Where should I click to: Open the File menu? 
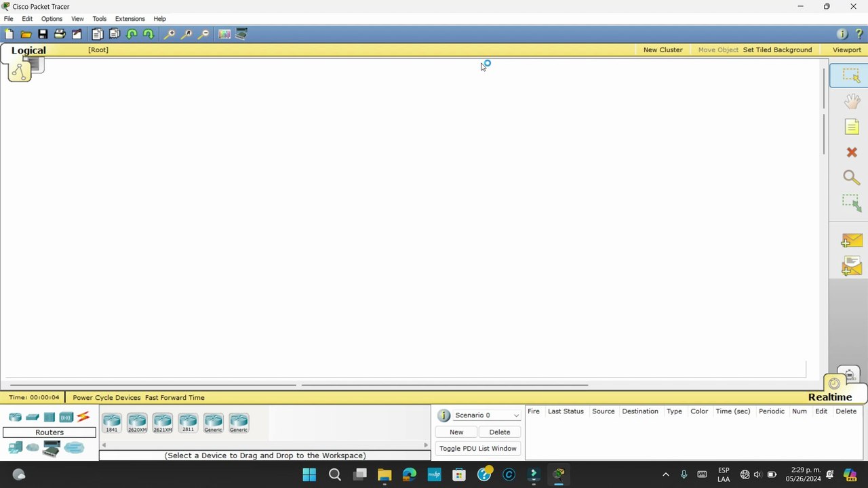click(8, 18)
